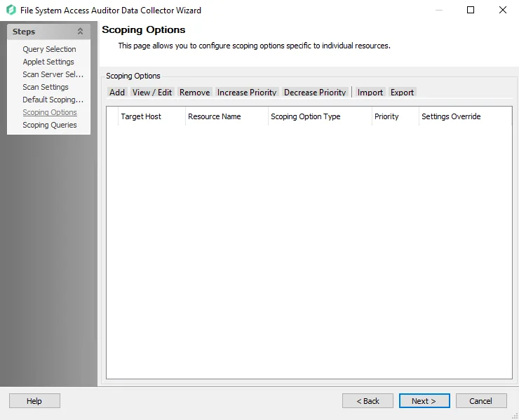The height and width of the screenshot is (420, 519).
Task: Open Scan Settings step
Action: 46,87
